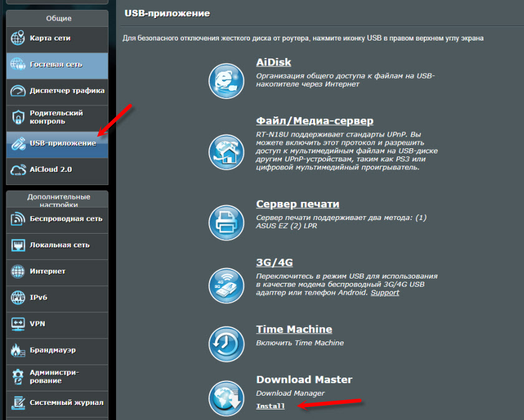Open Карта сети menu item
Viewport: 524px width, 420px height.
tap(57, 38)
